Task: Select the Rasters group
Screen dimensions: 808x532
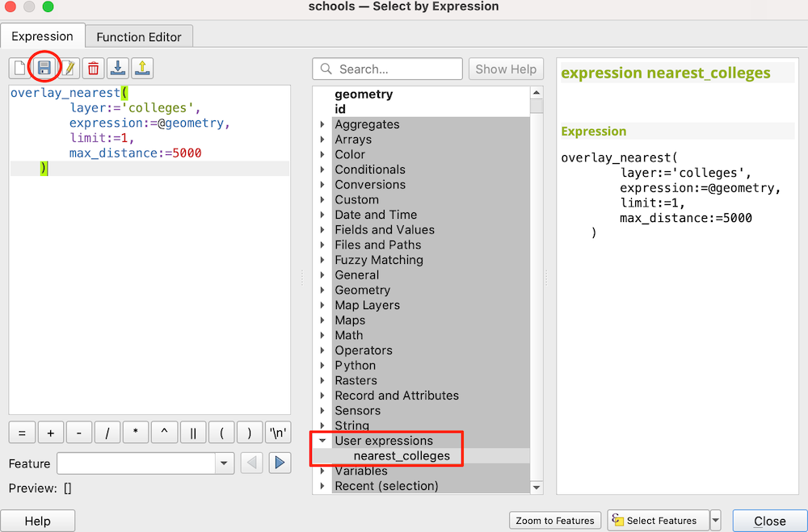Action: tap(356, 380)
